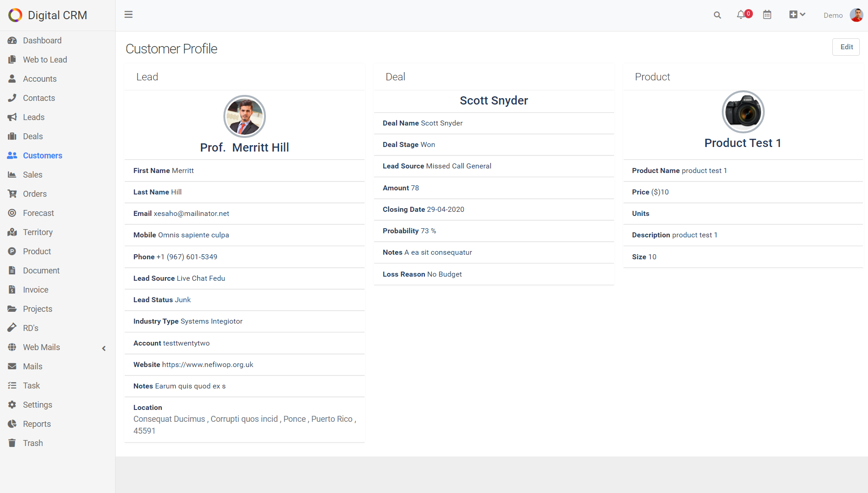Toggle the hamburger sidebar menu

(x=128, y=15)
